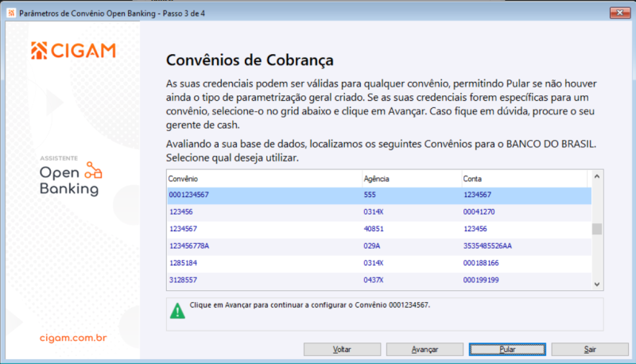
Task: Select convênio row 1285184
Action: coord(379,263)
